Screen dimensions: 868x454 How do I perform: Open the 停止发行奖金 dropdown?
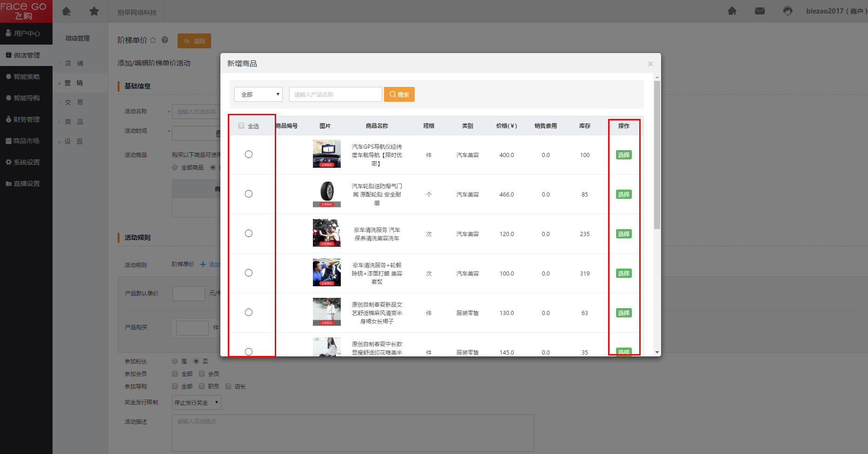[x=196, y=402]
